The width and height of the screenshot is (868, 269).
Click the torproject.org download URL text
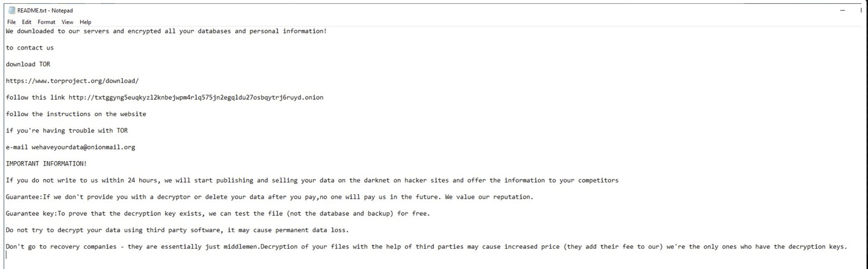point(72,81)
